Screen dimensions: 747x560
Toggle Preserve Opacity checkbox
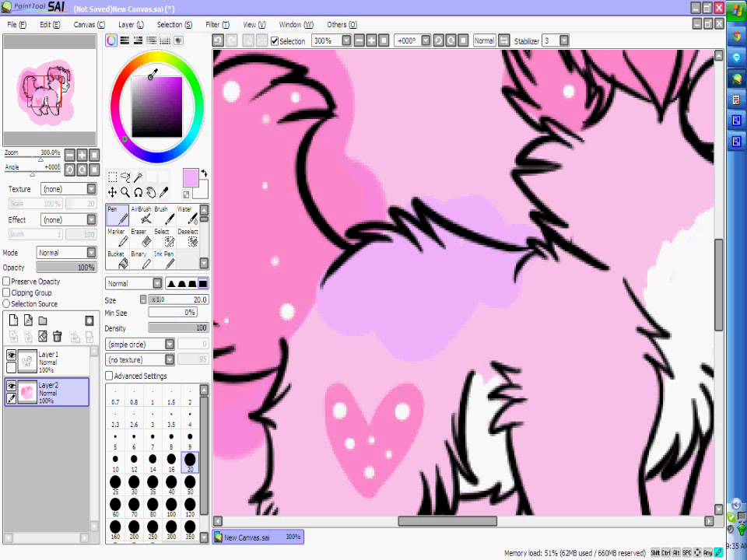(x=7, y=282)
